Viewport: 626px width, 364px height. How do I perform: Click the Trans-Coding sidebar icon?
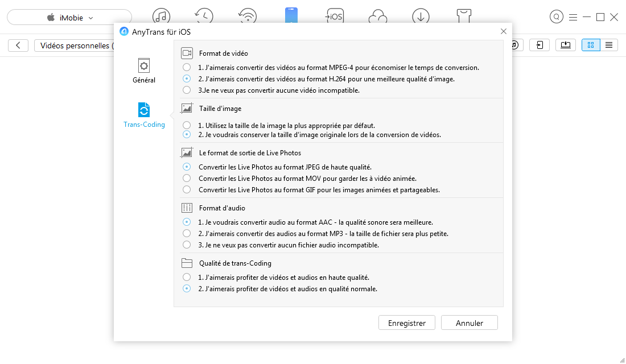coord(144,110)
